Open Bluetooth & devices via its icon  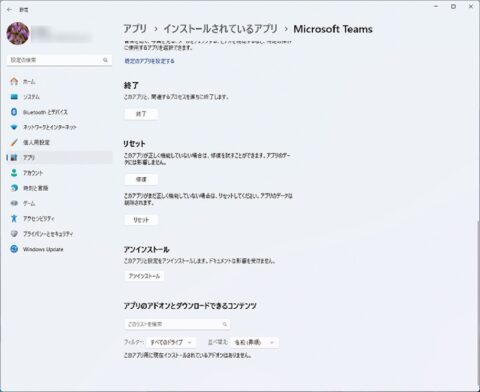[14, 112]
